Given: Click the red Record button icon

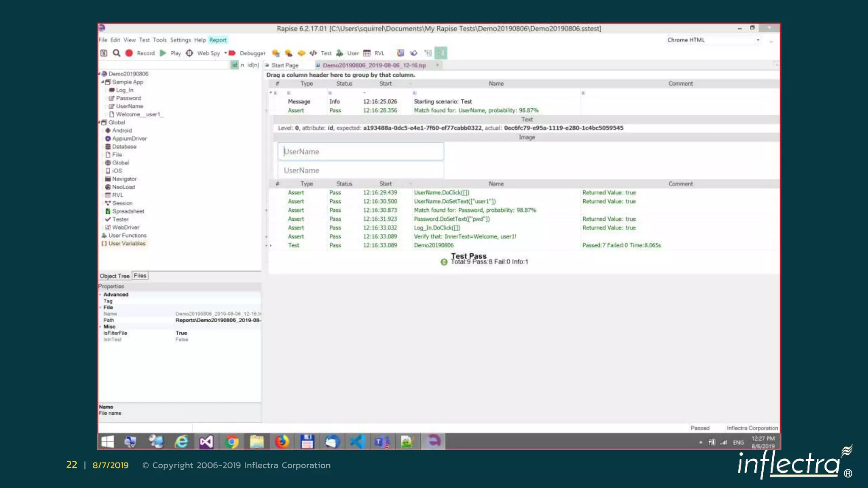Looking at the screenshot, I should pyautogui.click(x=129, y=53).
